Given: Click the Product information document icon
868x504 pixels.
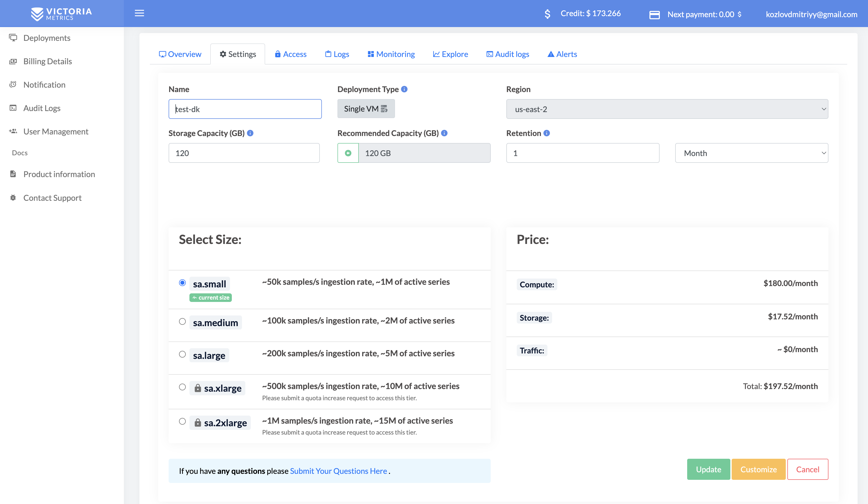Looking at the screenshot, I should point(13,174).
